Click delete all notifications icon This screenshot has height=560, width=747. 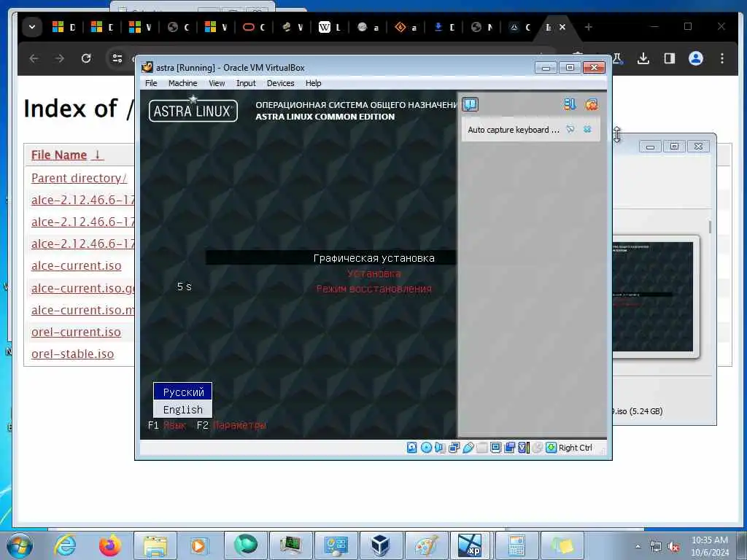click(x=591, y=104)
